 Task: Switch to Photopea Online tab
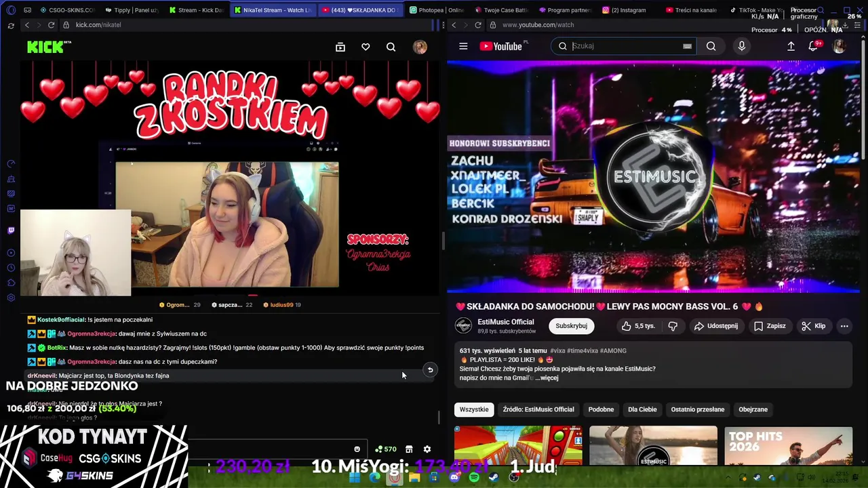[x=437, y=10]
